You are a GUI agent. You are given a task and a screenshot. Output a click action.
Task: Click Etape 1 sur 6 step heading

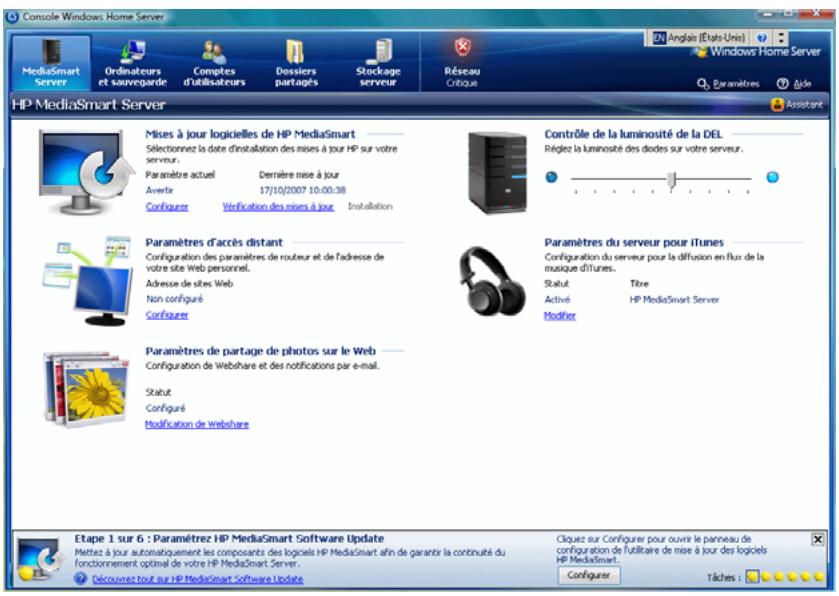coord(229,539)
